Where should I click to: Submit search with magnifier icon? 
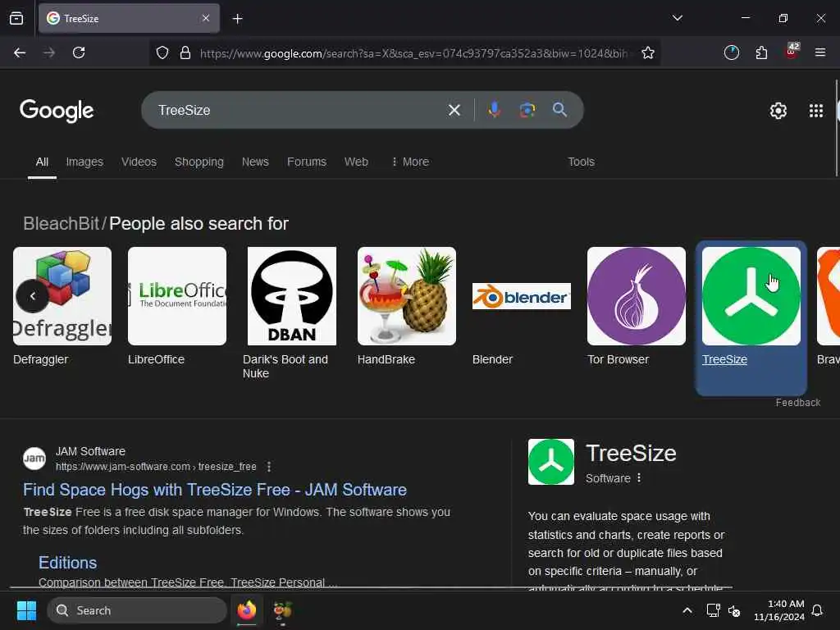559,110
